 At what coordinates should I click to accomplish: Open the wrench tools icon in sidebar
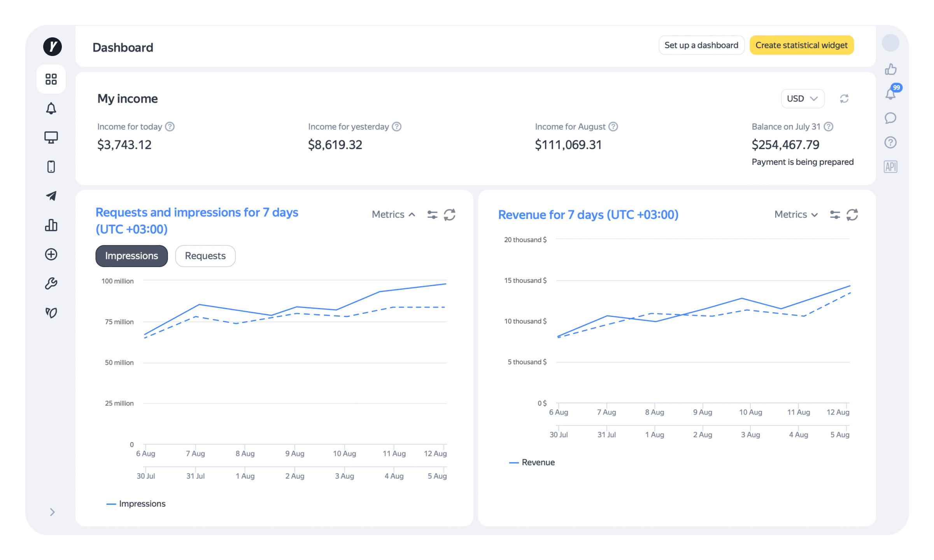[x=51, y=283]
